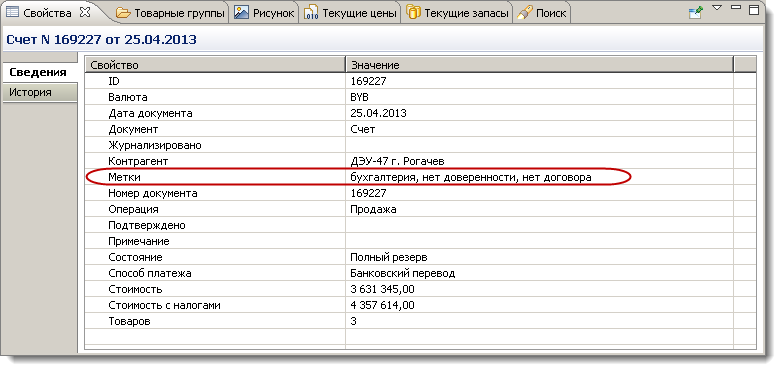Select the Контрагент property row
Image resolution: width=781 pixels, height=371 pixels.
point(420,161)
